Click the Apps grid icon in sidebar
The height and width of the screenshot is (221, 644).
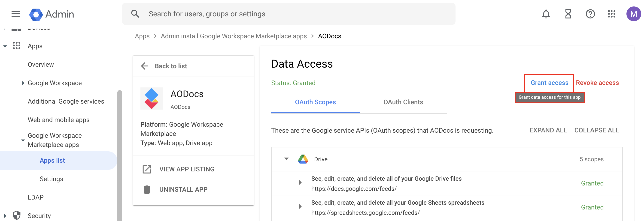point(16,46)
